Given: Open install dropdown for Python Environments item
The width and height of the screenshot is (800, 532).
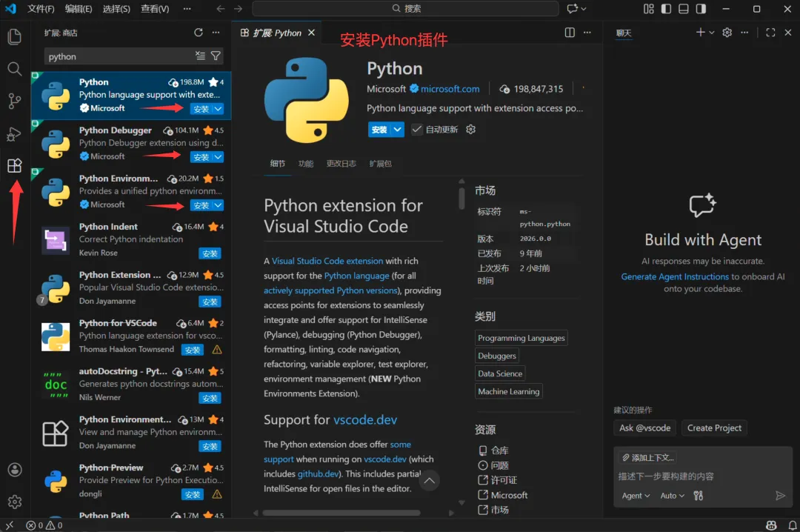Looking at the screenshot, I should pyautogui.click(x=218, y=205).
